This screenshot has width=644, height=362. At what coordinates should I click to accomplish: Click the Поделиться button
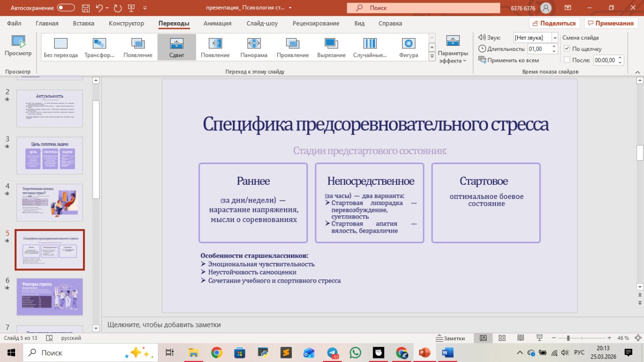pyautogui.click(x=554, y=23)
